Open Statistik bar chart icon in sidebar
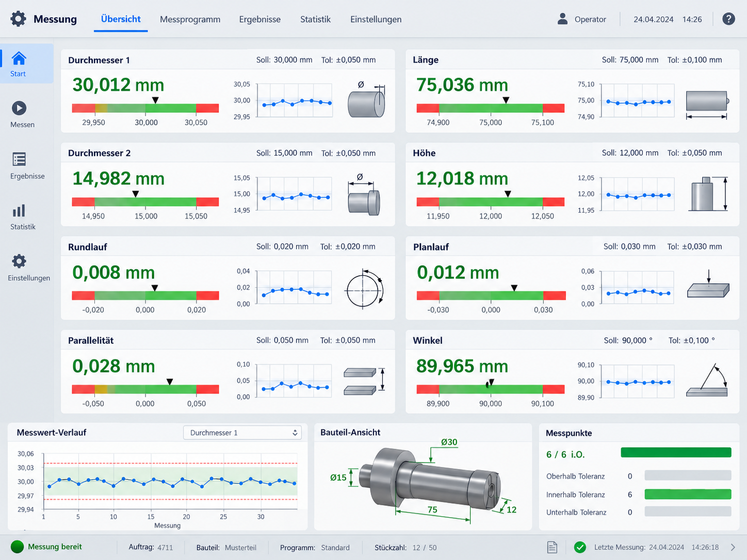This screenshot has height=560, width=747. [19, 210]
